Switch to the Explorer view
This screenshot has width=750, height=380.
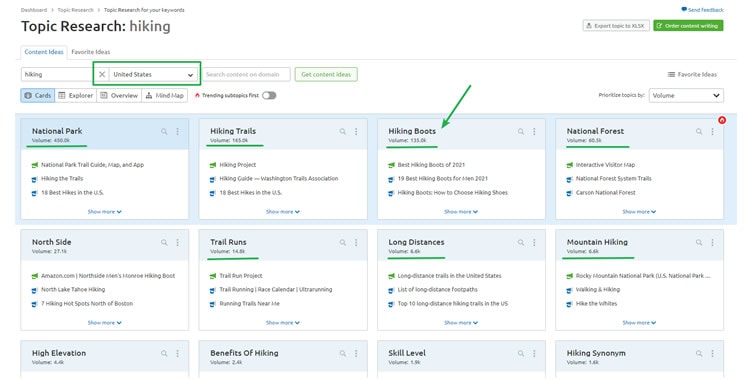pyautogui.click(x=76, y=95)
